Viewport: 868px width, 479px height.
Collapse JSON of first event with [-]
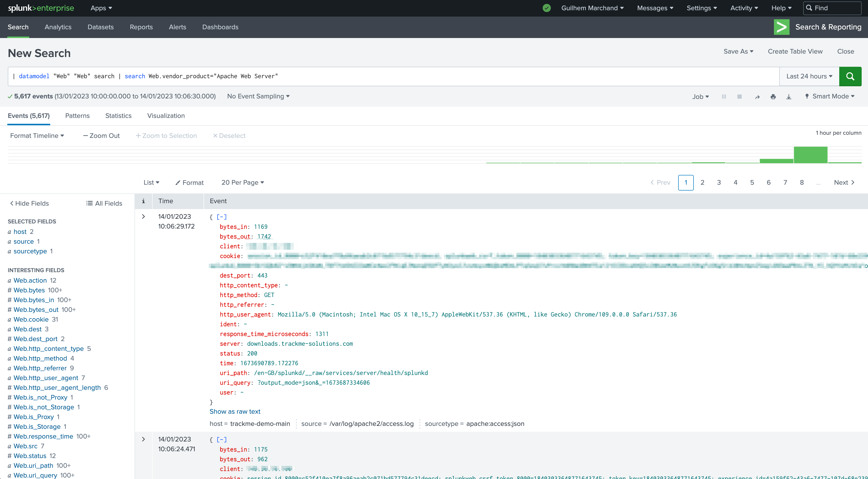[x=221, y=217]
